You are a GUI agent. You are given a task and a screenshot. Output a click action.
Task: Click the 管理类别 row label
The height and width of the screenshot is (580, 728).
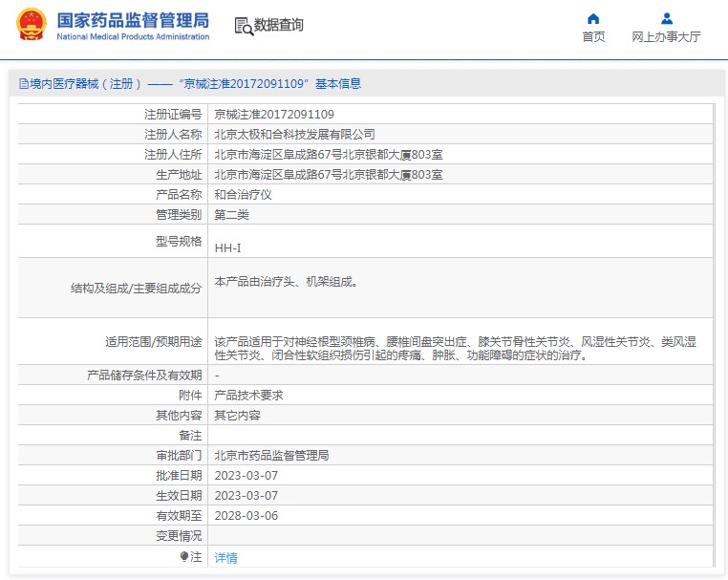click(x=179, y=215)
